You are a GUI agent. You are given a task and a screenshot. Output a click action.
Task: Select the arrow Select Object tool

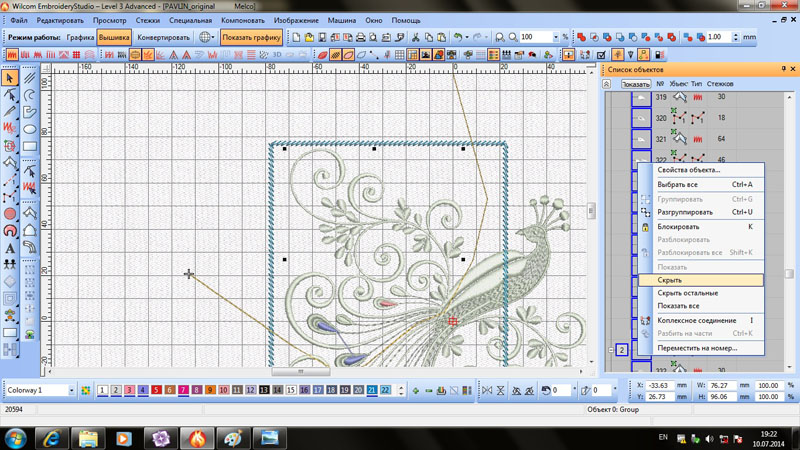[x=10, y=77]
